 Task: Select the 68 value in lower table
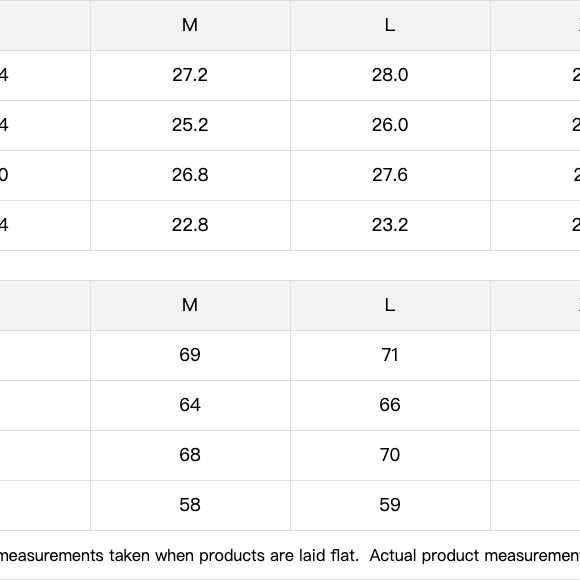point(190,455)
